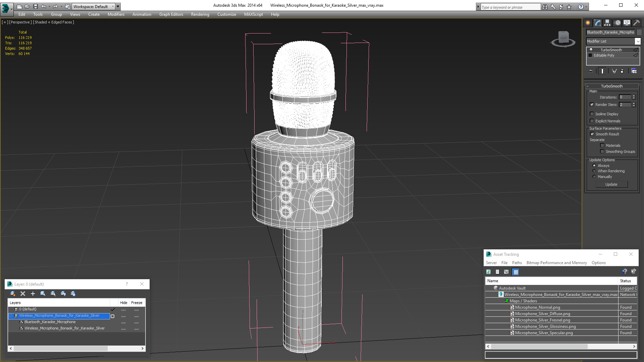Click the Remove modifier trash icon
This screenshot has height=362, width=644.
[622, 71]
